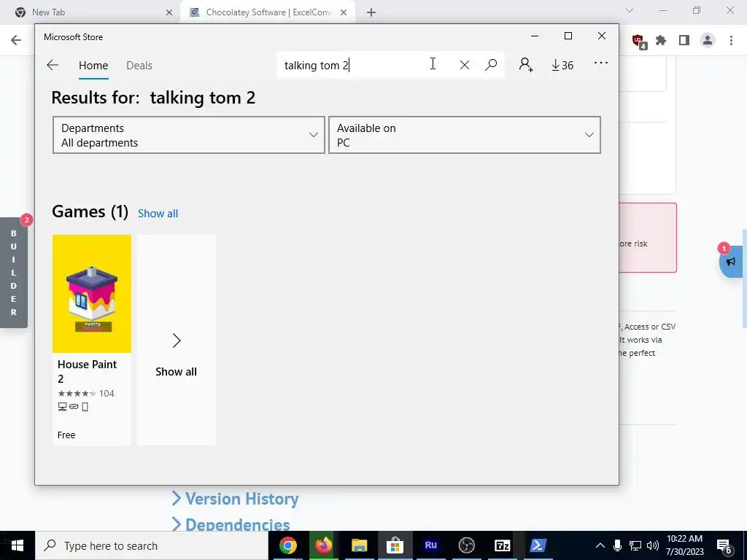Click the Show all arrow tile
Screen dimensions: 747x560
click(177, 340)
